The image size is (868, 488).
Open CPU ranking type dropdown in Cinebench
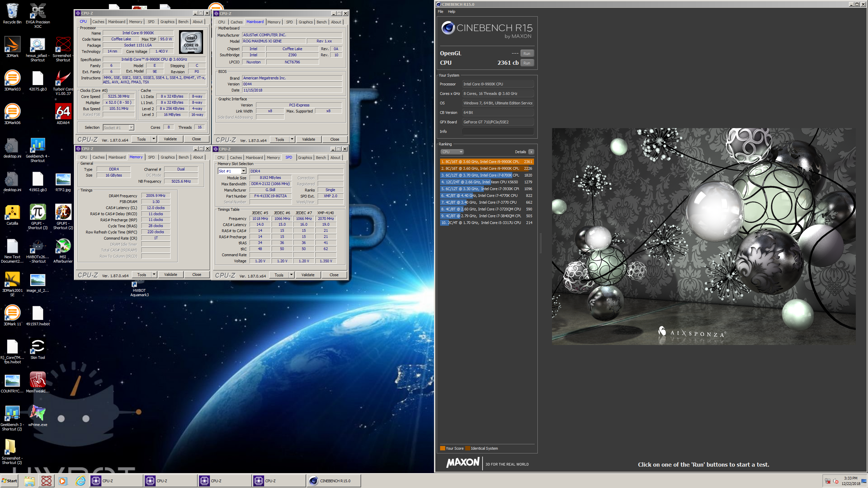click(x=452, y=152)
